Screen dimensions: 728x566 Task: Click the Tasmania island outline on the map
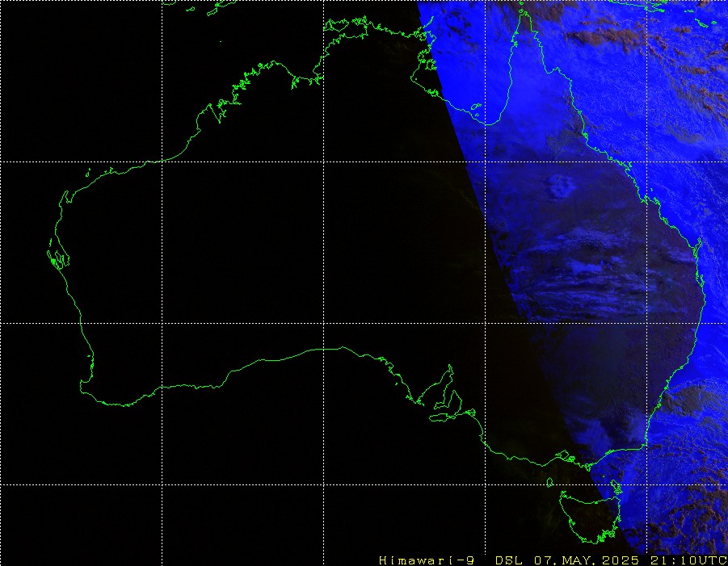590,517
